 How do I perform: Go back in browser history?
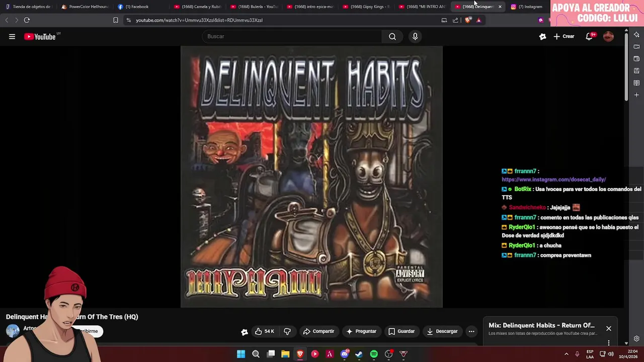[x=7, y=20]
